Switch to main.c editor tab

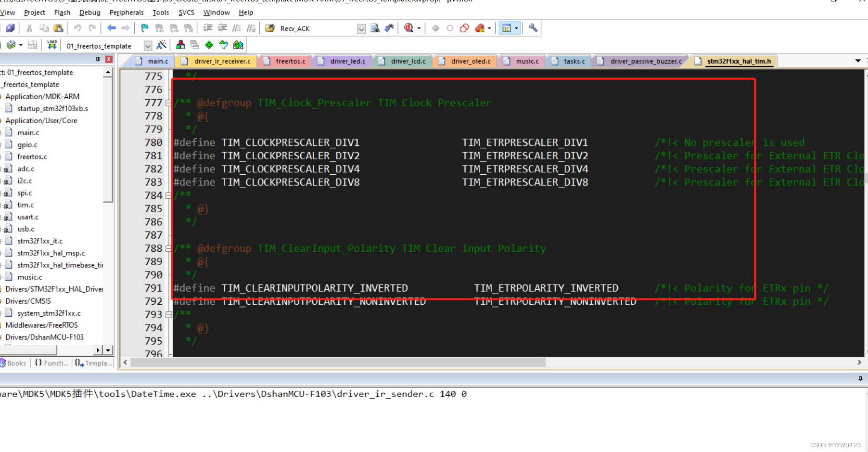(152, 61)
